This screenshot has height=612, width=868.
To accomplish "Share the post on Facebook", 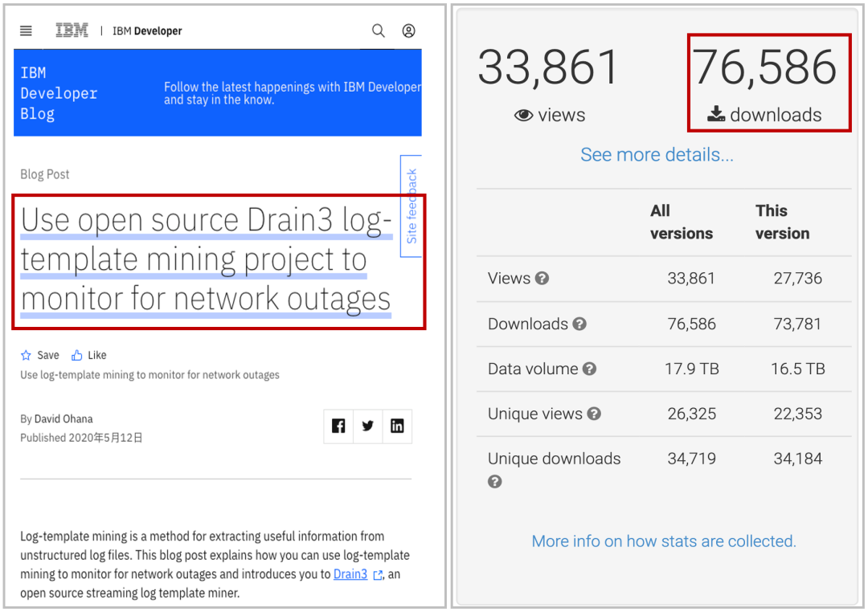I will [338, 426].
